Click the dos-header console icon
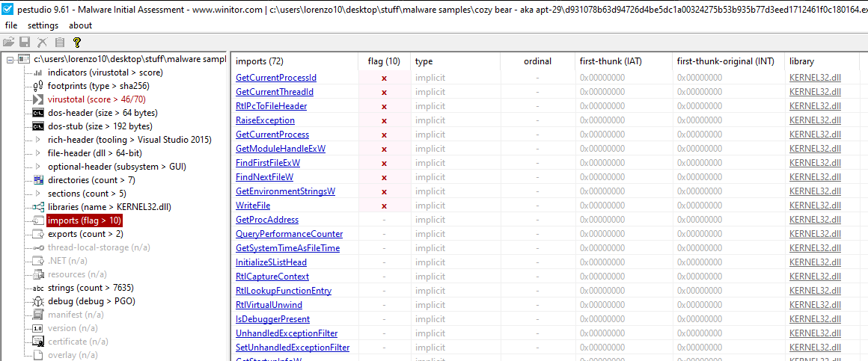 tap(38, 113)
